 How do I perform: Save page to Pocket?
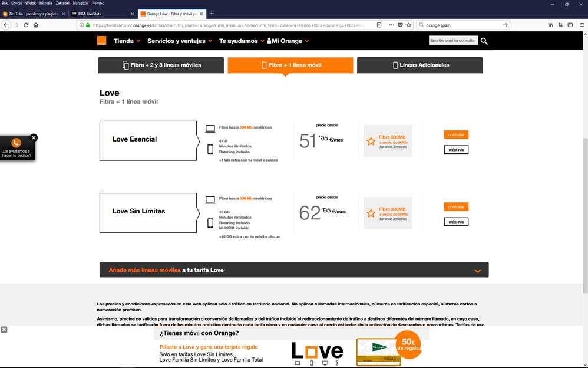point(400,25)
